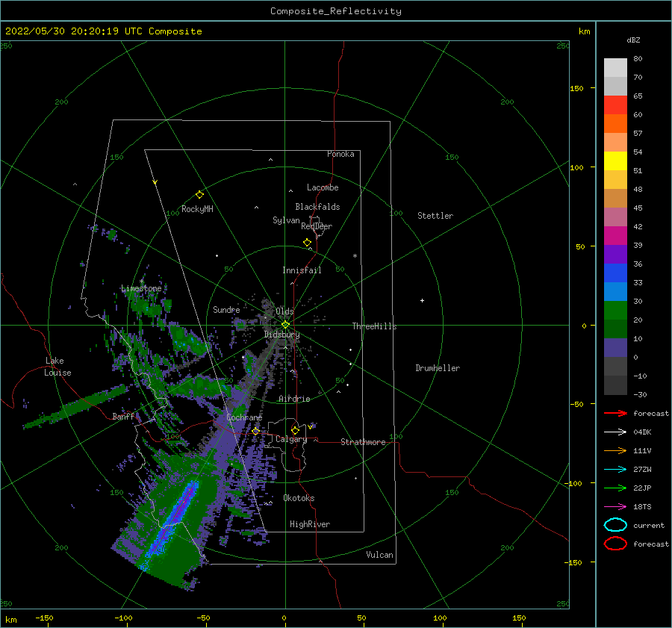Screen dimensions: 672x628
Task: Click the Lake Louise label
Action: coord(57,367)
